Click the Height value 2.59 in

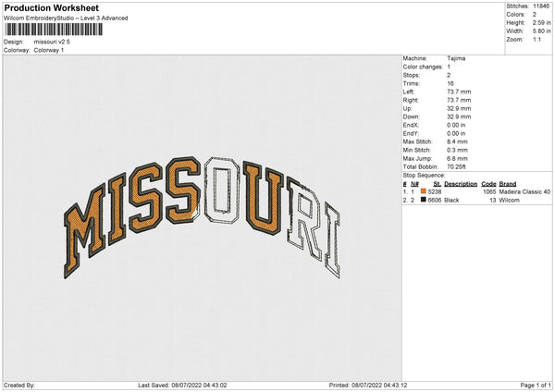point(541,22)
